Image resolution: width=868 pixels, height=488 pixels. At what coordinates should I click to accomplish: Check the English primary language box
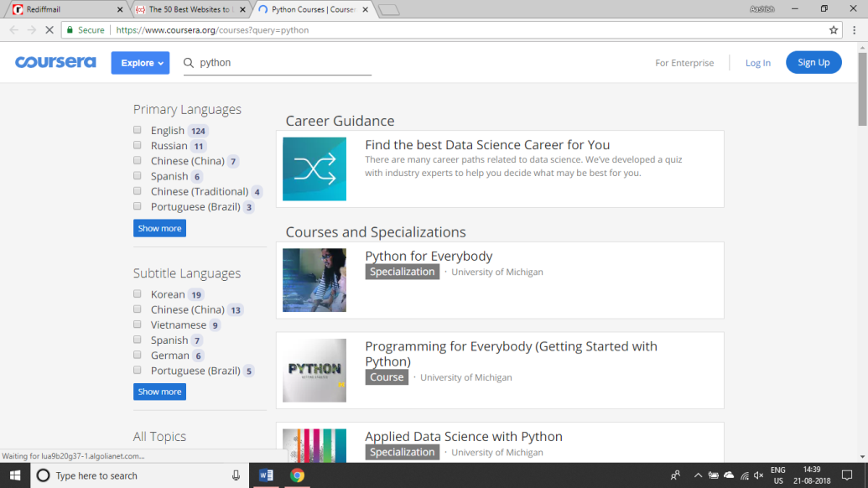(x=138, y=130)
